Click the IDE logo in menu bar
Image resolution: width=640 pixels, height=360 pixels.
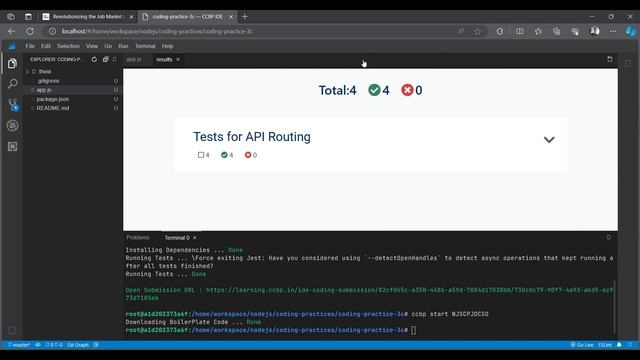[12, 46]
